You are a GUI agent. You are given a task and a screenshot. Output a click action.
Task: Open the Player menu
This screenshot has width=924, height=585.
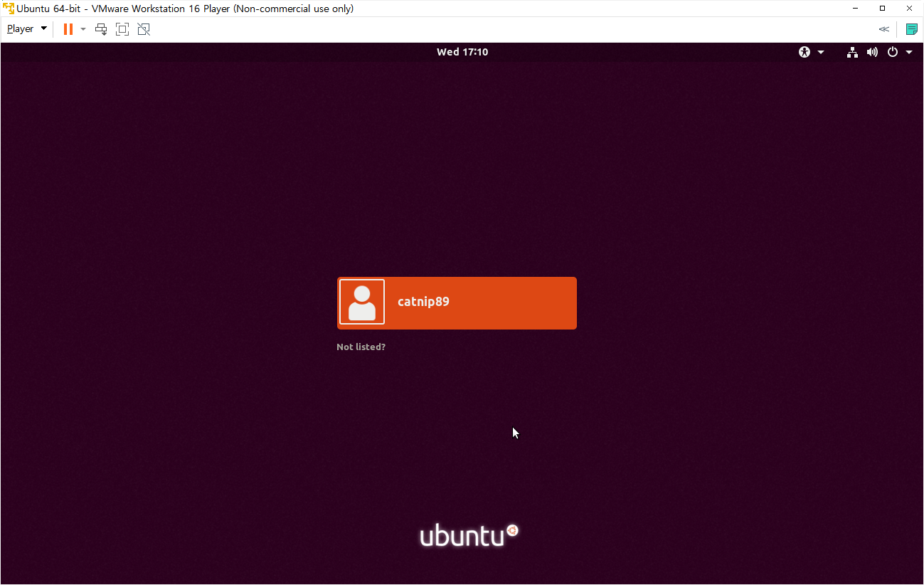tap(27, 29)
